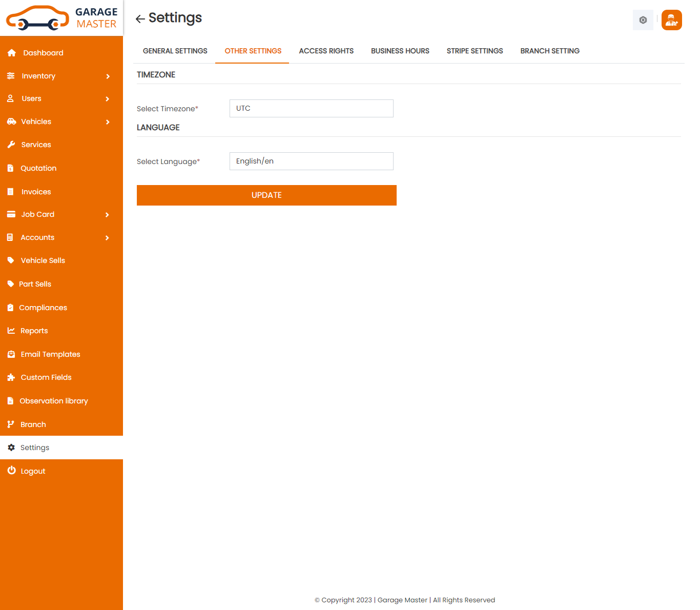Image resolution: width=700 pixels, height=610 pixels.
Task: Click the Dashboard home icon
Action: point(12,53)
